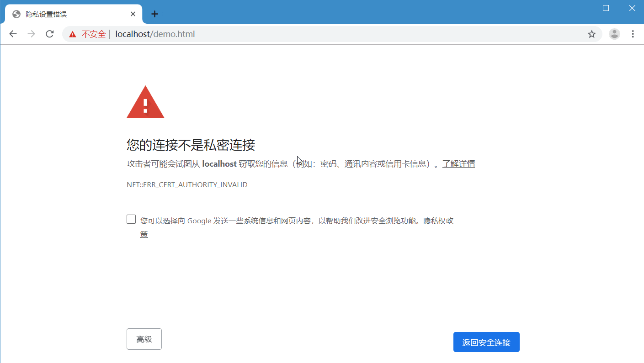Close the 隐私设置错误 tab
The height and width of the screenshot is (363, 644).
point(133,14)
